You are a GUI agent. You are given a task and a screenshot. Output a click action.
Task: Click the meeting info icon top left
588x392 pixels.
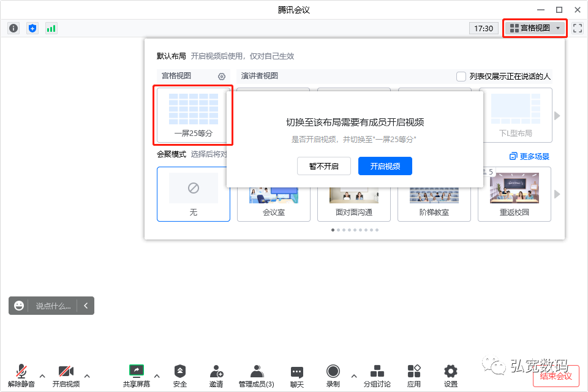pyautogui.click(x=13, y=28)
